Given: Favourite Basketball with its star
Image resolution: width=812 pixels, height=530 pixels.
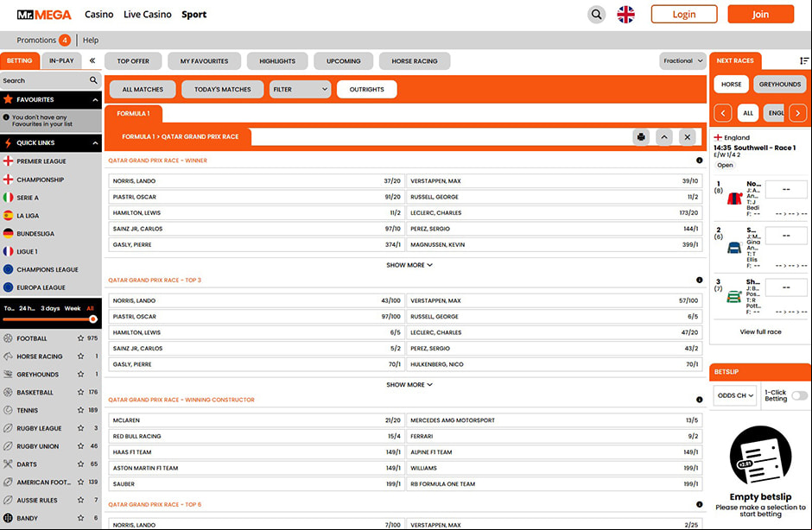Looking at the screenshot, I should click(x=80, y=393).
